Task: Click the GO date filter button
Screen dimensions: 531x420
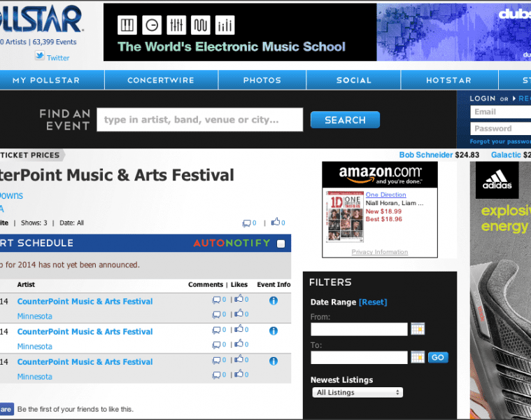Action: (438, 357)
